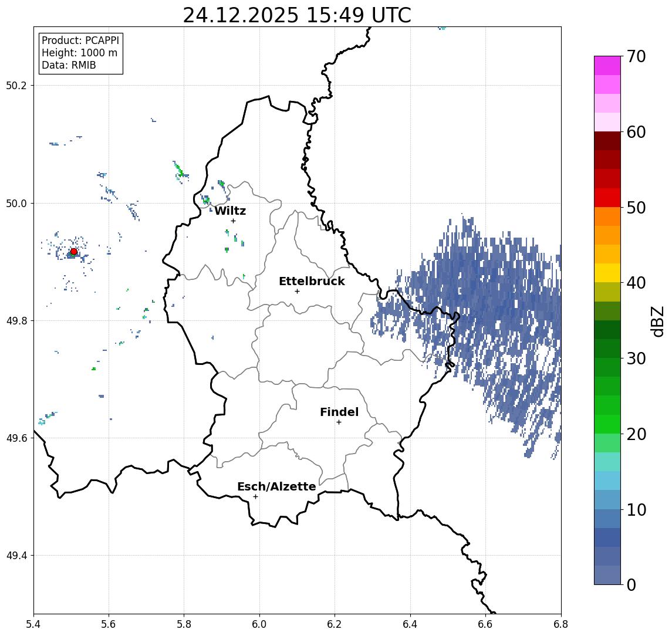Click the Findel station label
The height and width of the screenshot is (636, 672).
[339, 412]
